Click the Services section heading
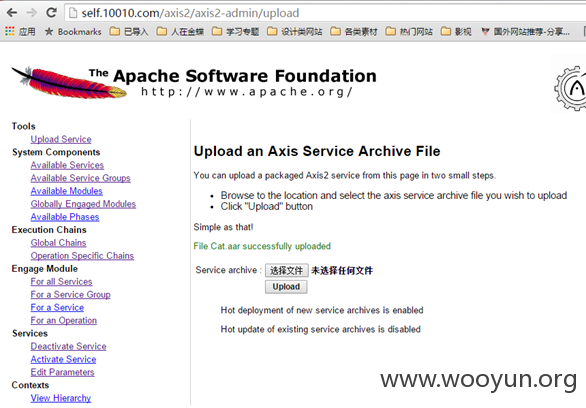This screenshot has width=586, height=408. click(x=30, y=333)
